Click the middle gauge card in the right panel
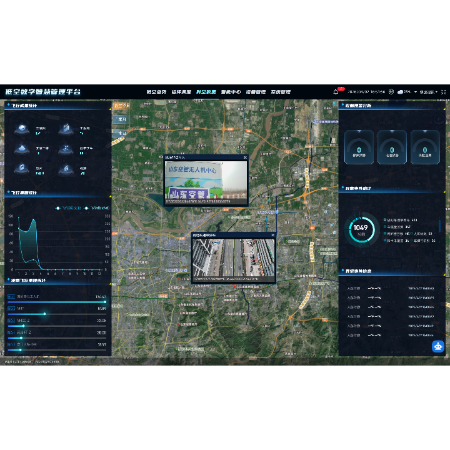The image size is (450, 450). pyautogui.click(x=392, y=147)
